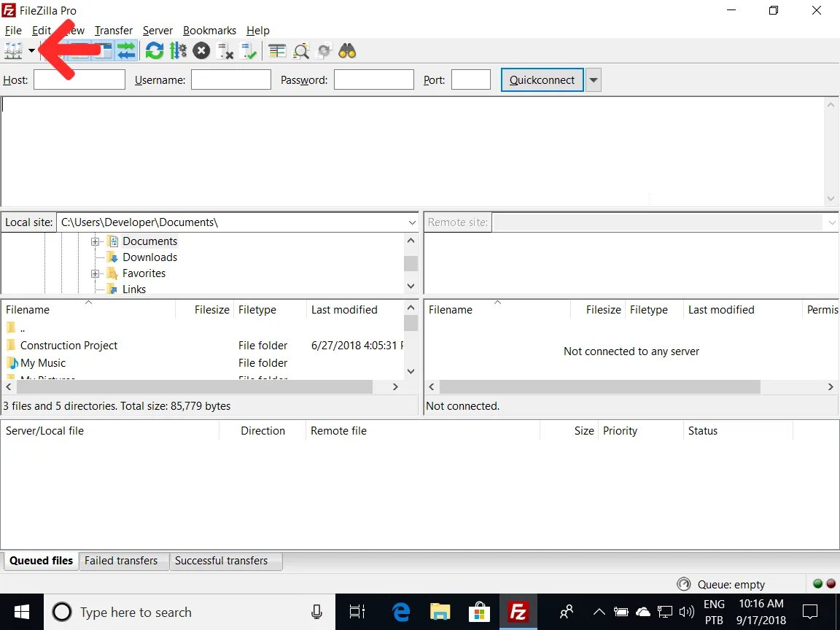Viewport: 840px width, 630px height.
Task: Open the File menu
Action: pos(13,31)
